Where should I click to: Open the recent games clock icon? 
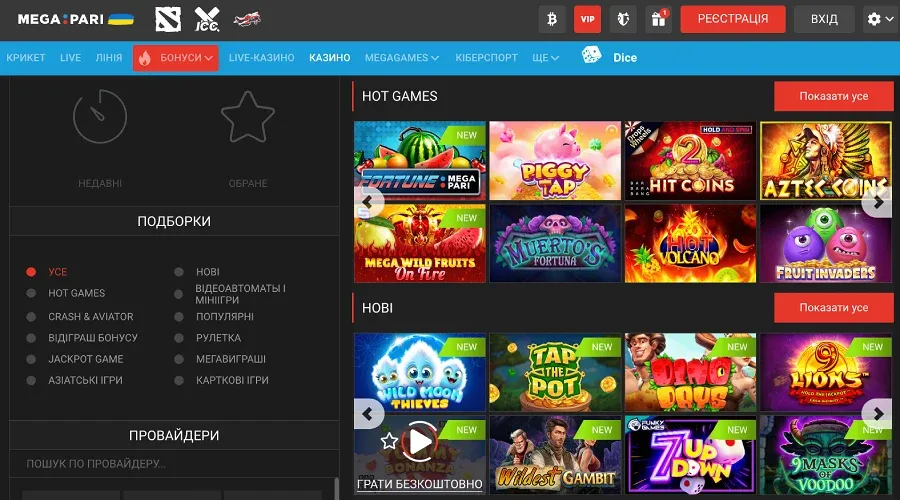[100, 117]
